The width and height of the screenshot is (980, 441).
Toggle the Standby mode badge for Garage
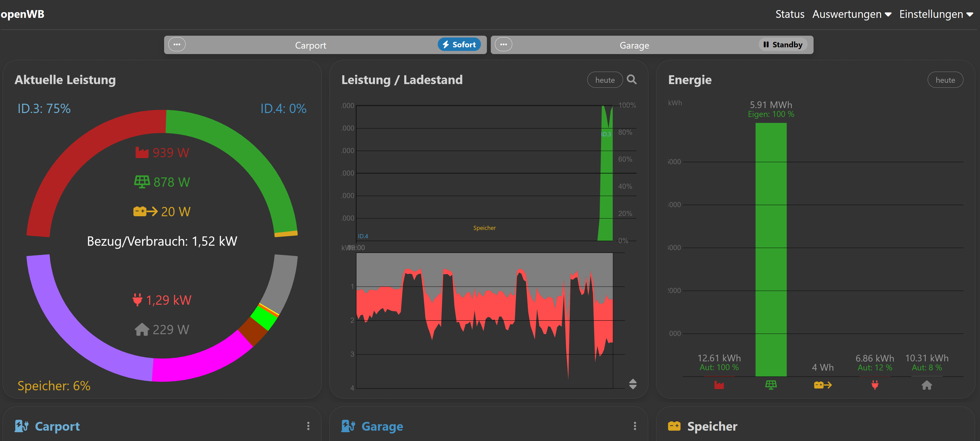pos(783,44)
